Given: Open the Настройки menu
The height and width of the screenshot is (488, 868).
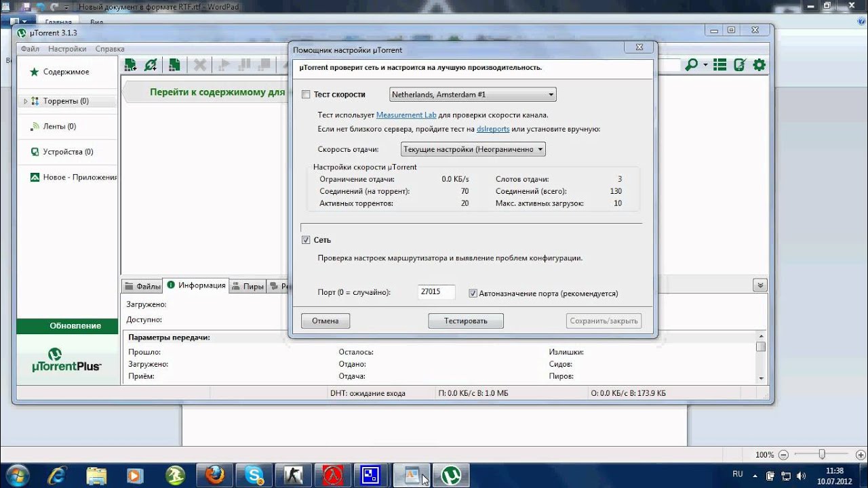Looking at the screenshot, I should [67, 49].
